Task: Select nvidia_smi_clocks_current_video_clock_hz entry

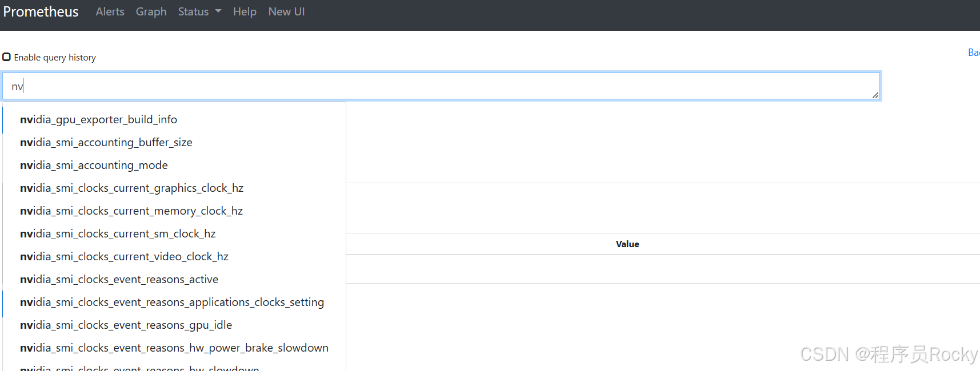Action: click(x=124, y=256)
